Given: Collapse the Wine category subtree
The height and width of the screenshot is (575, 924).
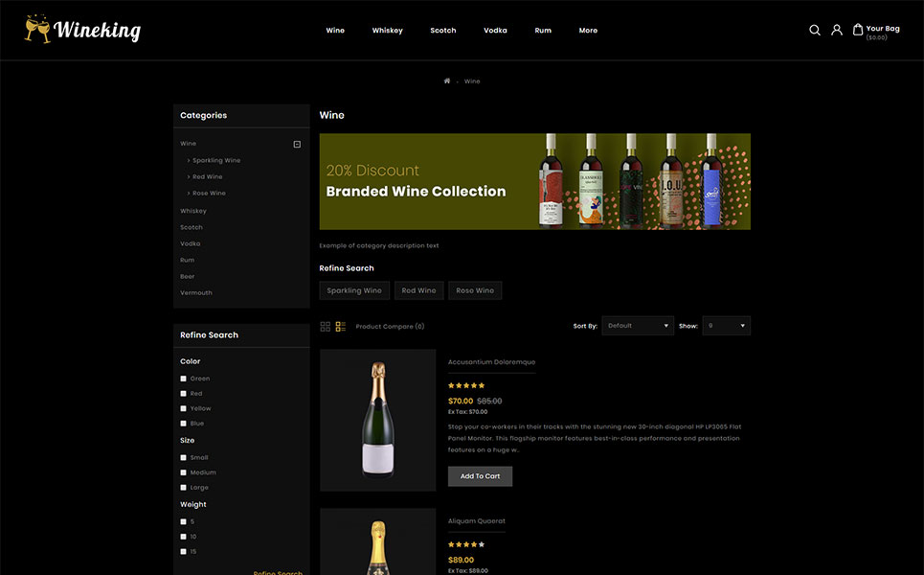Looking at the screenshot, I should [297, 144].
